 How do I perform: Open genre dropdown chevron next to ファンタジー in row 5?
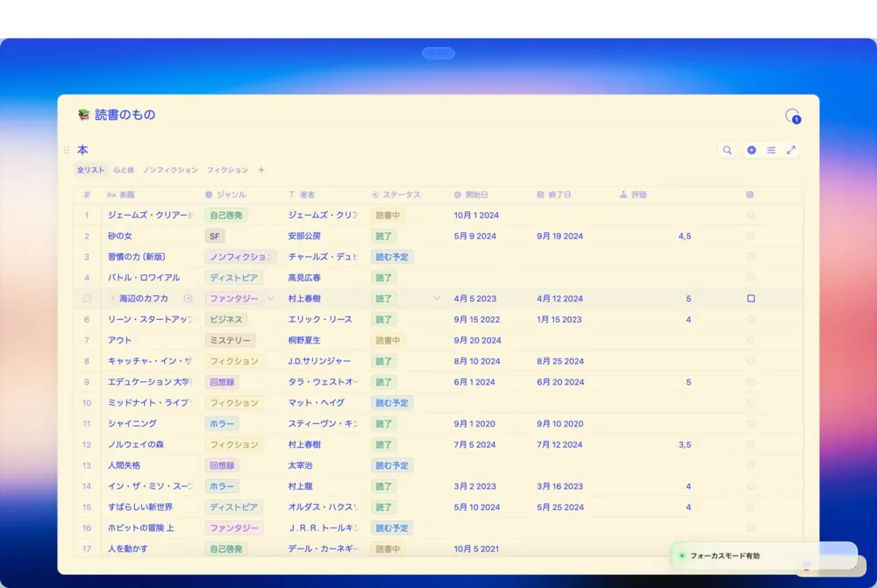click(271, 299)
